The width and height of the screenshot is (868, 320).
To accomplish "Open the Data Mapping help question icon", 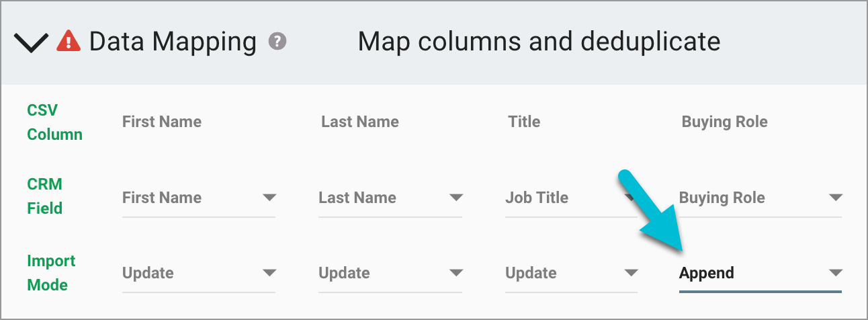I will coord(277,42).
